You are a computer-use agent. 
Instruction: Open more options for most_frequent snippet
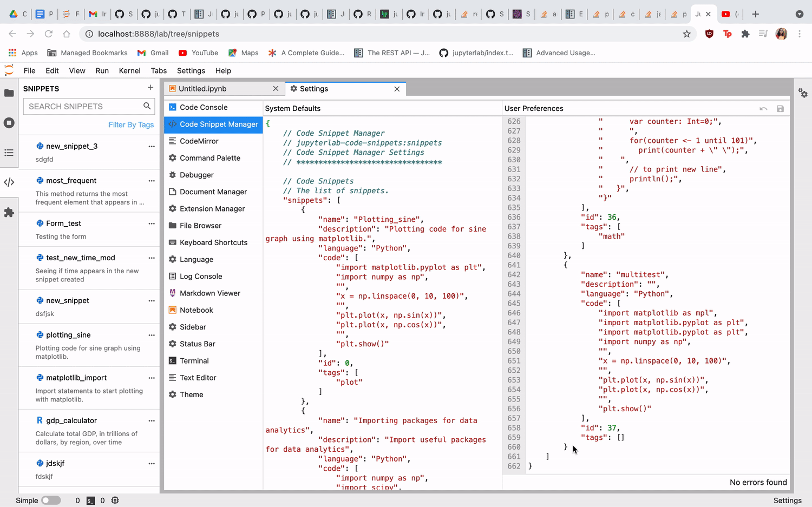click(152, 181)
